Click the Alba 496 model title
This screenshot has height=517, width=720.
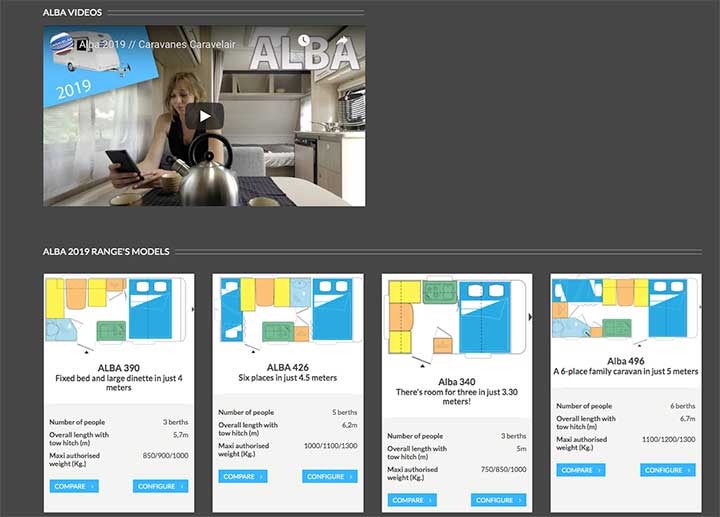(625, 361)
